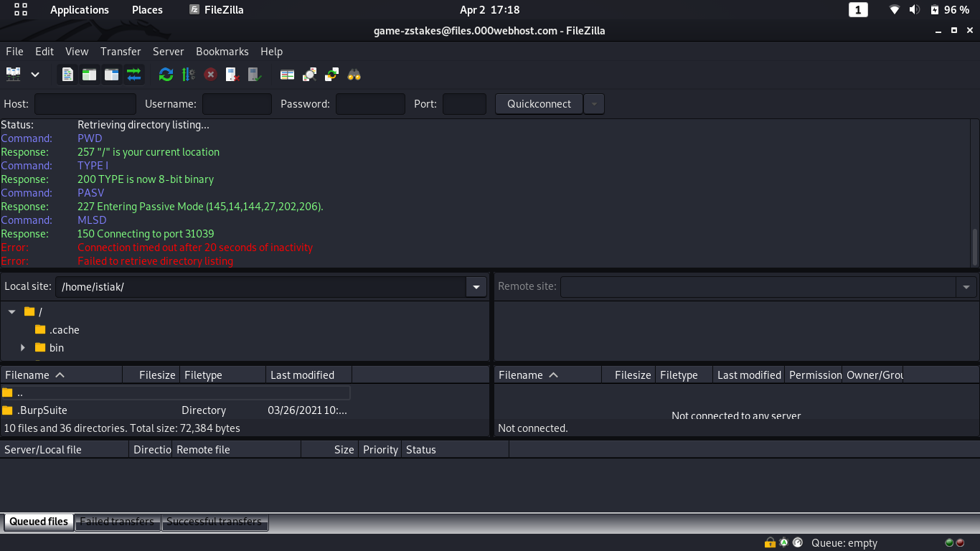Image resolution: width=980 pixels, height=551 pixels.
Task: Click the speed limits gauge icon
Action: click(x=798, y=543)
